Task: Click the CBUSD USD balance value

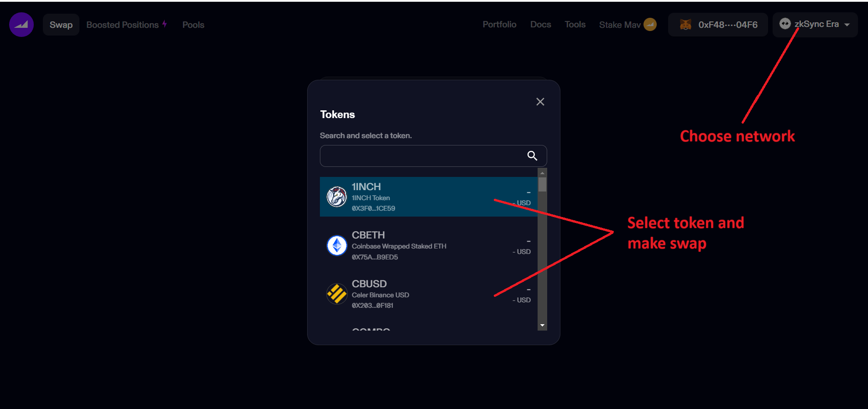Action: tap(522, 300)
